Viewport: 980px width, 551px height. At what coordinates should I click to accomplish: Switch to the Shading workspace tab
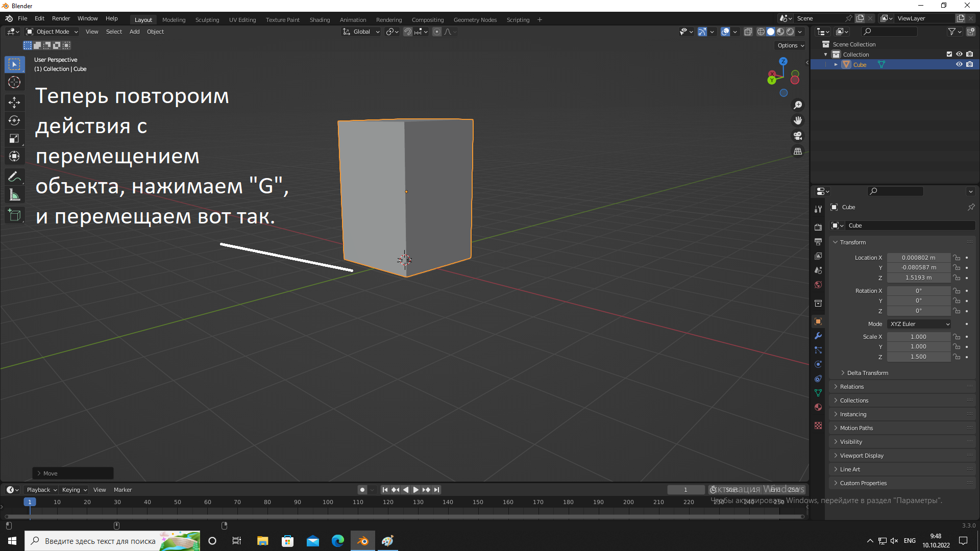coord(320,20)
